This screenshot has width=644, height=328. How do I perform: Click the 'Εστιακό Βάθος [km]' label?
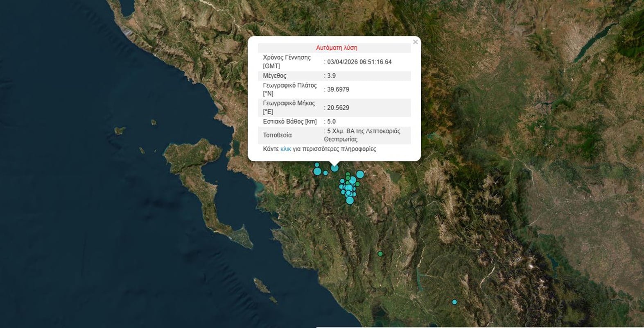pos(289,122)
